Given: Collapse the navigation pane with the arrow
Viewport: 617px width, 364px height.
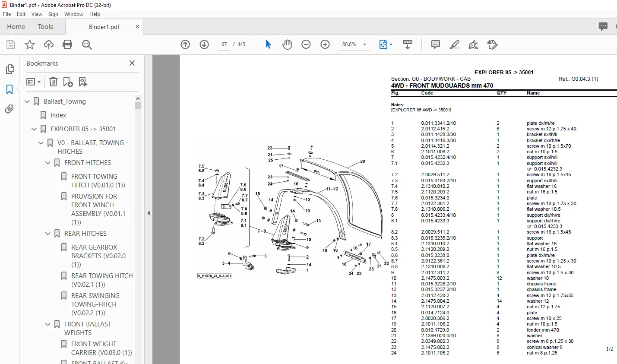Looking at the screenshot, I should (x=149, y=213).
